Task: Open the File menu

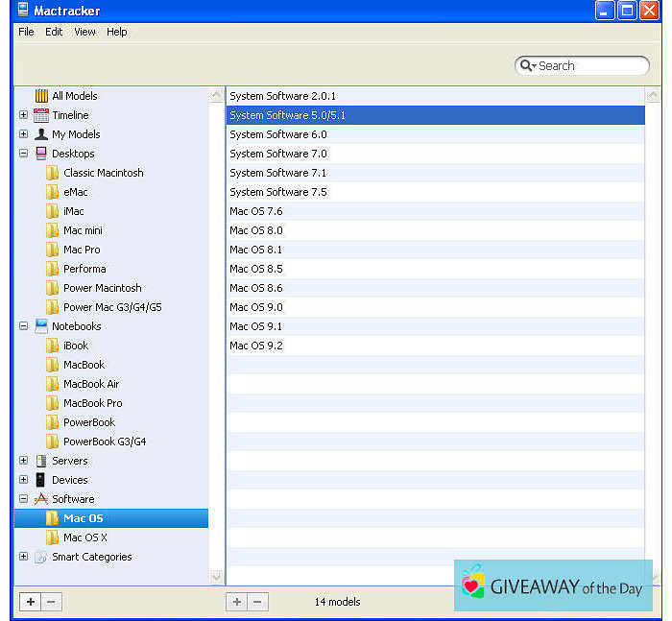Action: pos(26,32)
